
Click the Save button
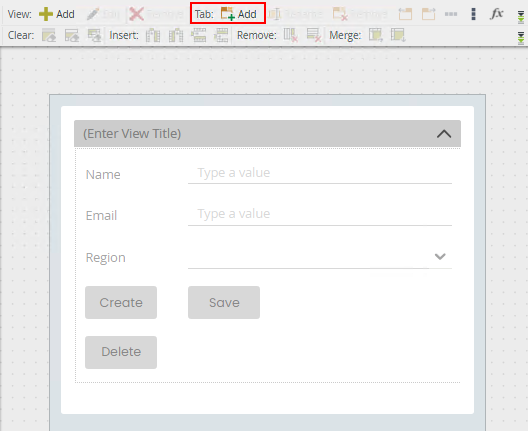tap(224, 302)
